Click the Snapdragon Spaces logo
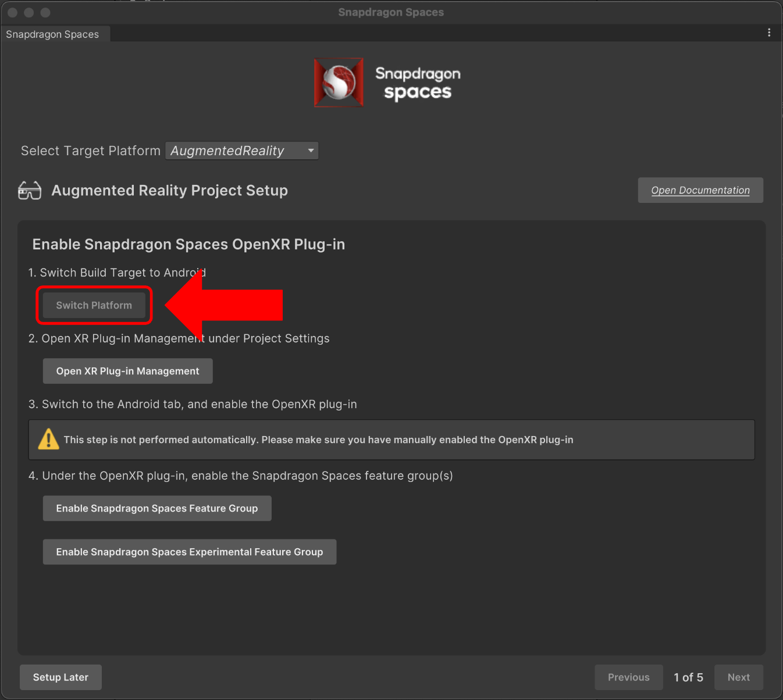The width and height of the screenshot is (783, 700). [387, 83]
